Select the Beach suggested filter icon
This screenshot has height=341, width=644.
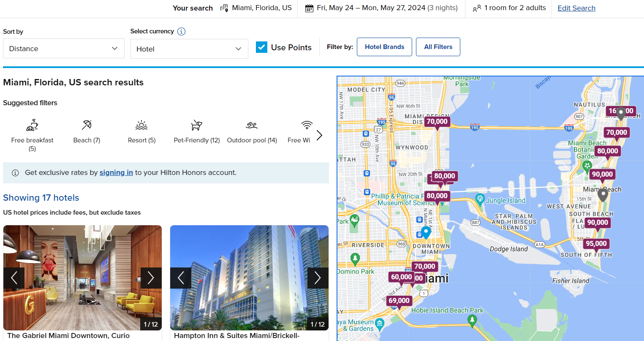click(x=86, y=125)
